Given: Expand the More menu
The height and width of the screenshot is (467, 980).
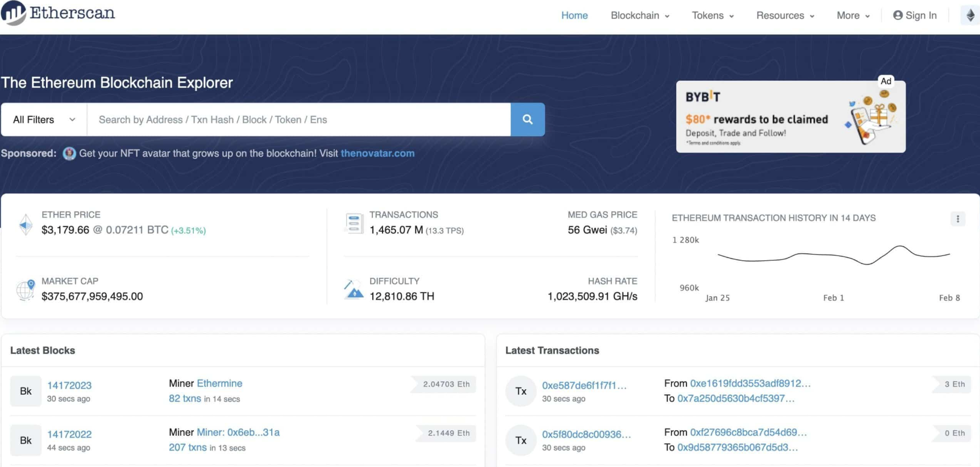Looking at the screenshot, I should 853,15.
